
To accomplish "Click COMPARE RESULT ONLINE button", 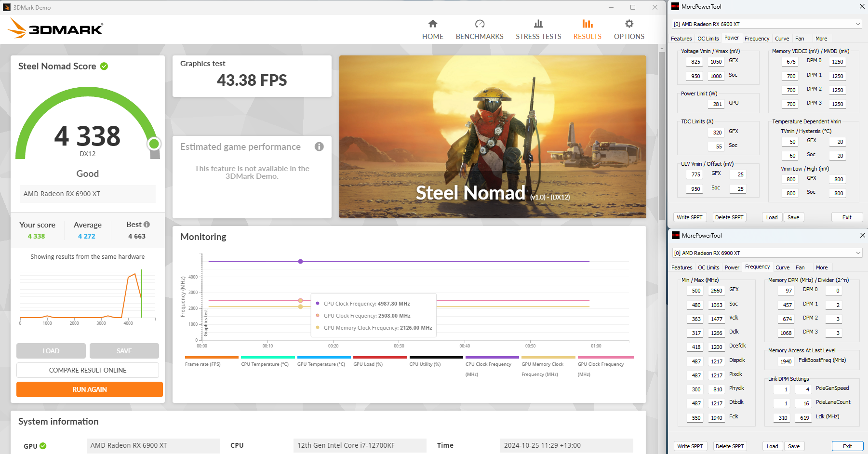I will tap(88, 370).
